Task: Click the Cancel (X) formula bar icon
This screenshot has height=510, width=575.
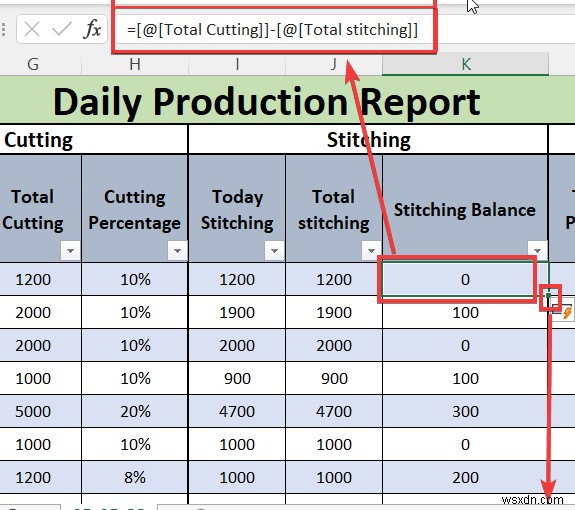Action: 32,29
